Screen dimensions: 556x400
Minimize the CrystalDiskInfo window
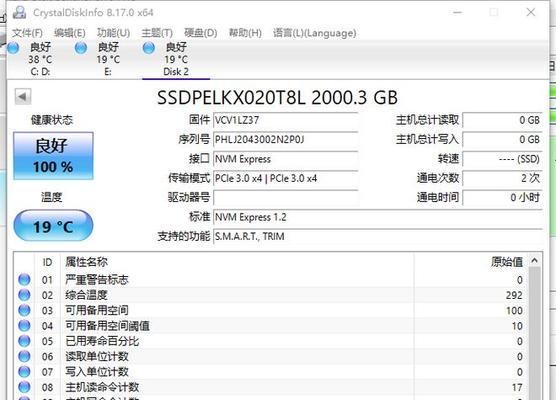[458, 12]
